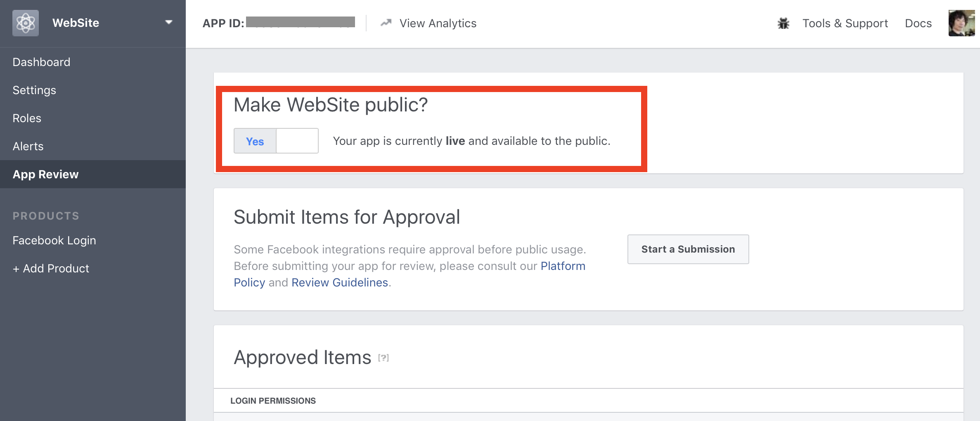Click the View Analytics link
Viewport: 980px width, 421px height.
(x=438, y=24)
